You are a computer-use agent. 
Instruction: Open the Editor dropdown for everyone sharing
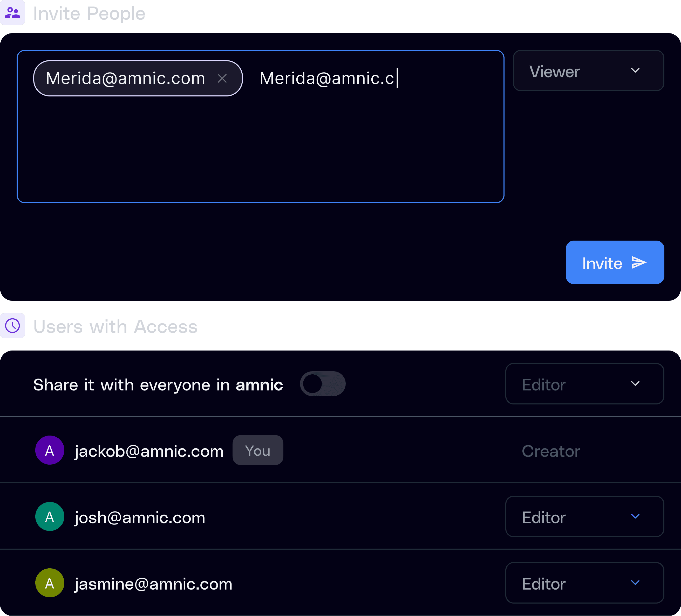pos(584,384)
